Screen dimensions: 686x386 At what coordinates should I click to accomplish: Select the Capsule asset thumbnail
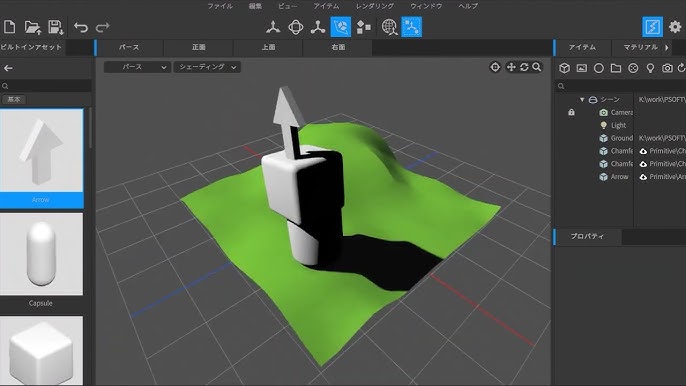pos(42,254)
